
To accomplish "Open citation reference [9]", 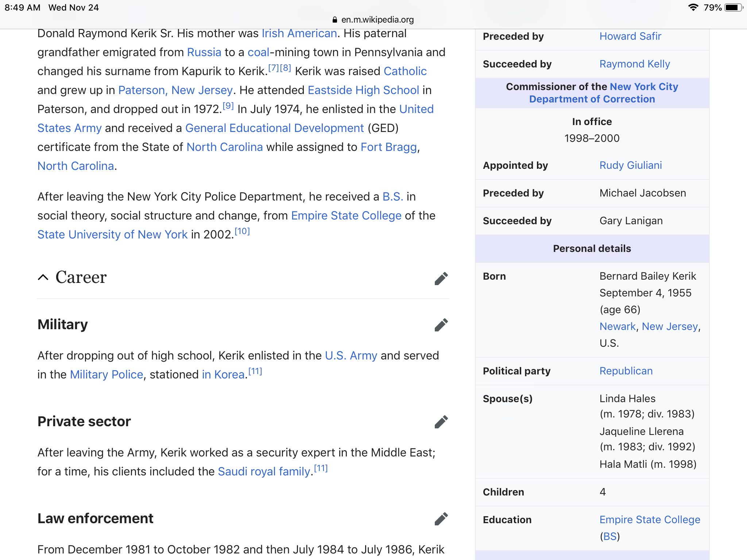I will 228,105.
